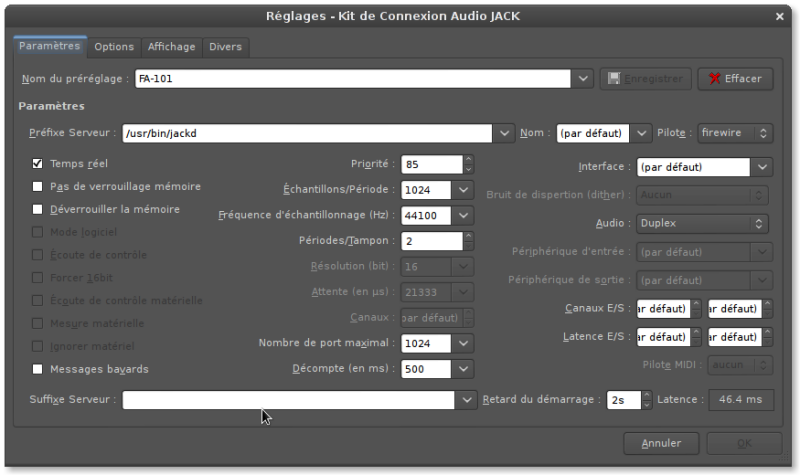Increase the Retard du démarrage value
This screenshot has height=475, width=800.
pos(646,395)
